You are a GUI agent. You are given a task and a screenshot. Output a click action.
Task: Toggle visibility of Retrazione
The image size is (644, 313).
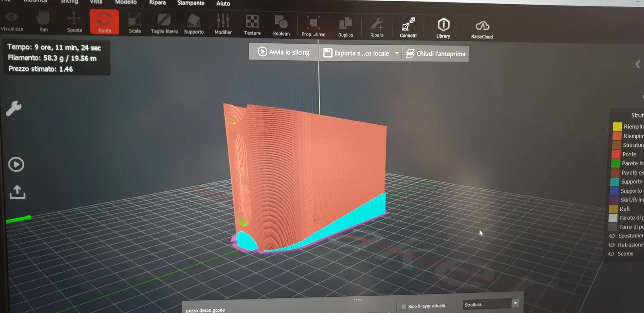[x=612, y=245]
